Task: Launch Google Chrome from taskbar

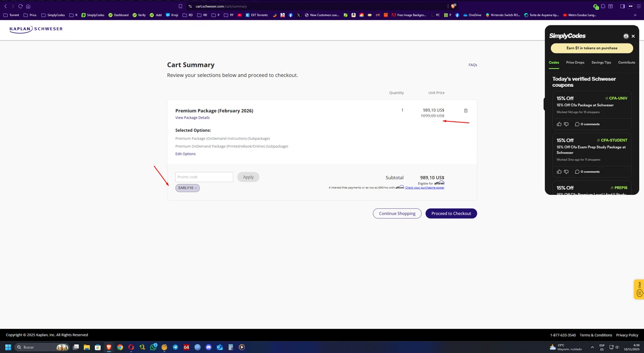Action: (120, 347)
